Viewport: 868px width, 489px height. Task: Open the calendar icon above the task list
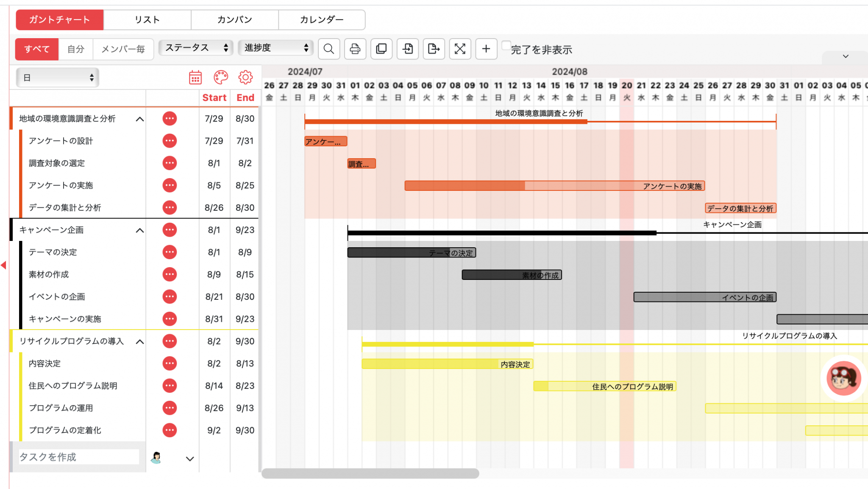click(195, 77)
